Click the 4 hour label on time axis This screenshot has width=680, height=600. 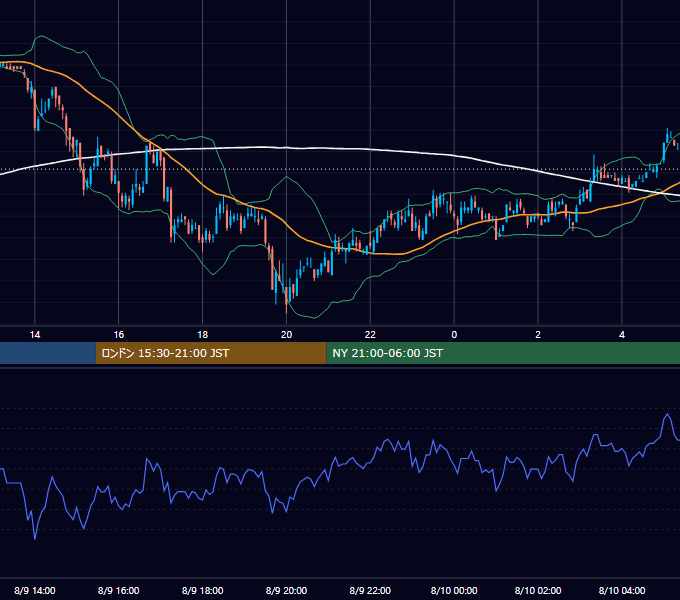pos(622,335)
